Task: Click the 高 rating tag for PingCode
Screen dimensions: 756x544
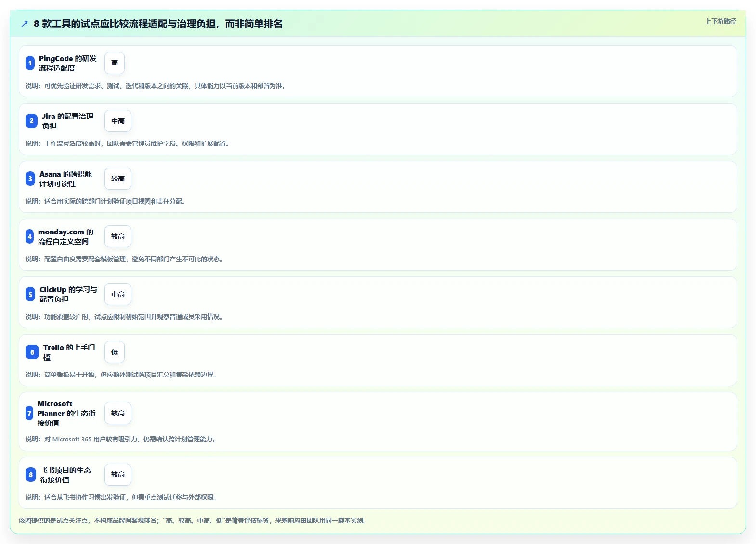Action: (115, 63)
